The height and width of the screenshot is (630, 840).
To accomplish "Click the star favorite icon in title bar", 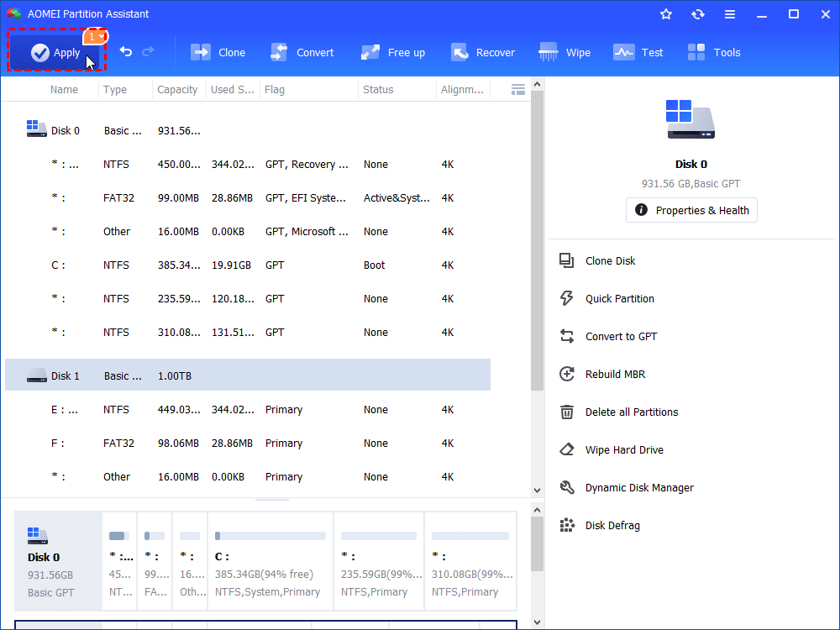I will point(666,14).
